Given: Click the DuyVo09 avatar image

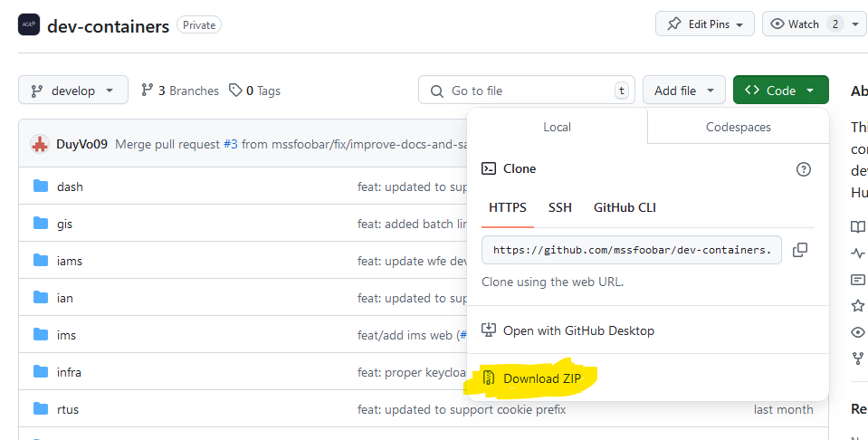Looking at the screenshot, I should click(40, 145).
